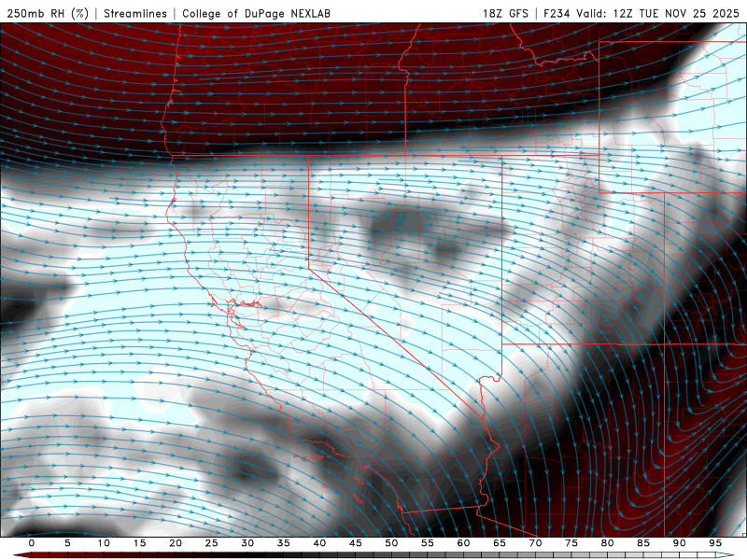Click the 40 value on the RH scale
Image resolution: width=747 pixels, height=560 pixels.
pyautogui.click(x=319, y=543)
